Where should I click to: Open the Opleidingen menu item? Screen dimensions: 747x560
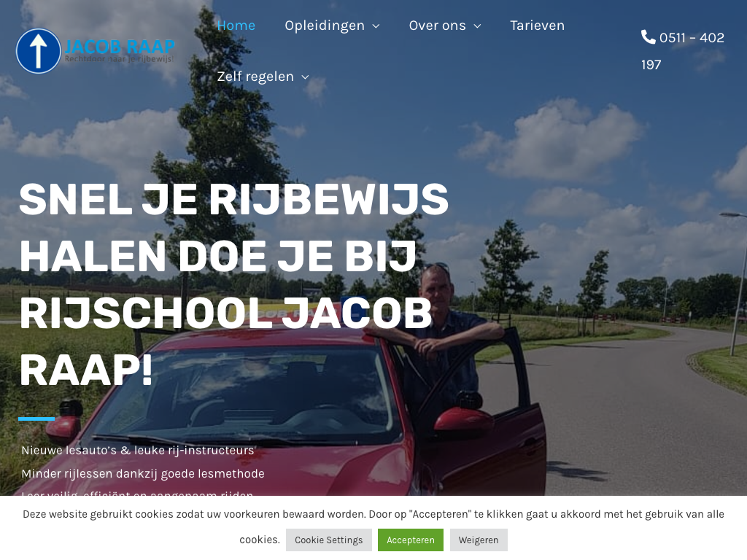pos(325,26)
